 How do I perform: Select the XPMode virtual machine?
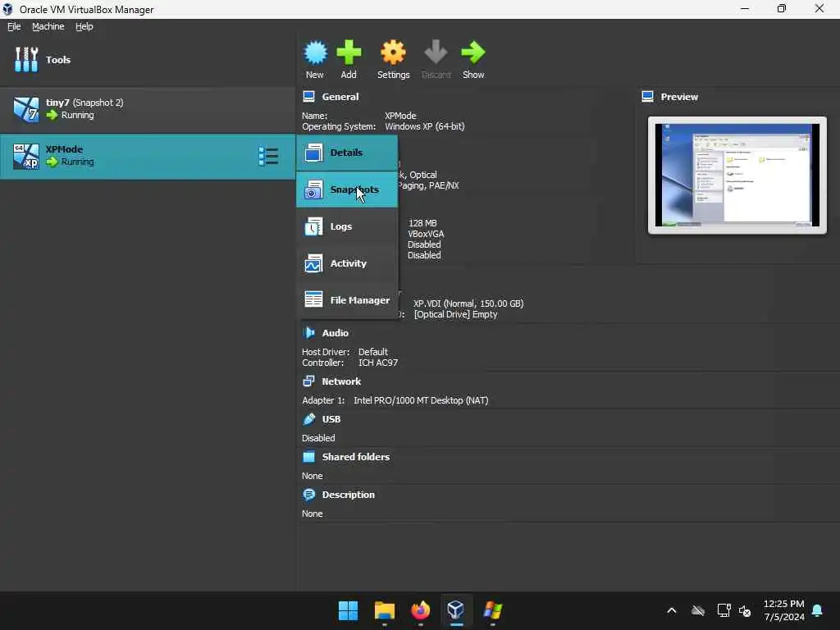pos(148,156)
